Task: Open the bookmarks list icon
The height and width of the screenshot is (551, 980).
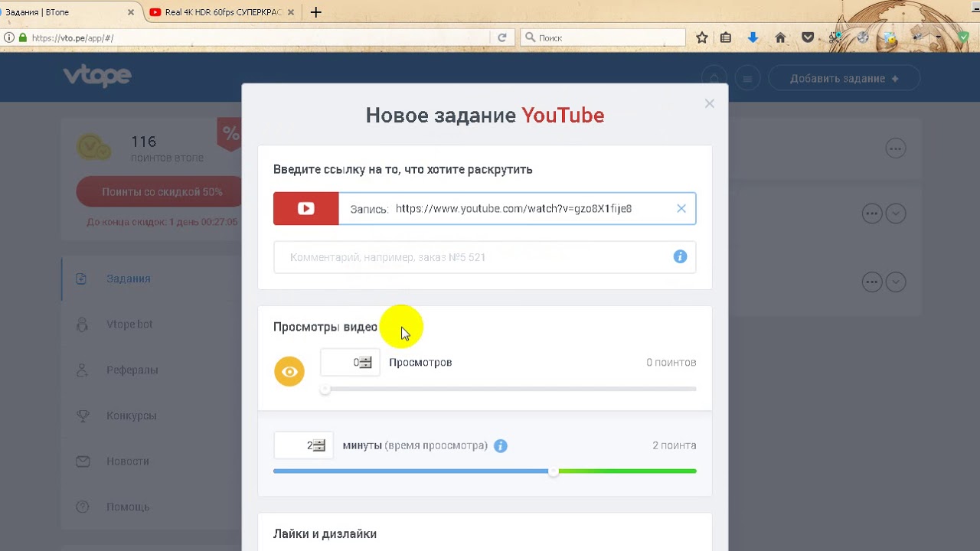Action: pos(726,37)
